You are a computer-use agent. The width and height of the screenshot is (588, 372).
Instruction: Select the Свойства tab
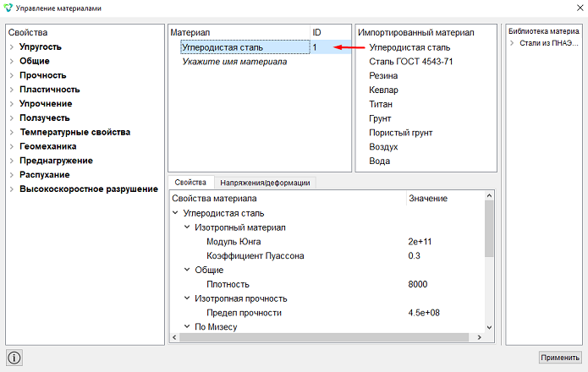pos(190,183)
